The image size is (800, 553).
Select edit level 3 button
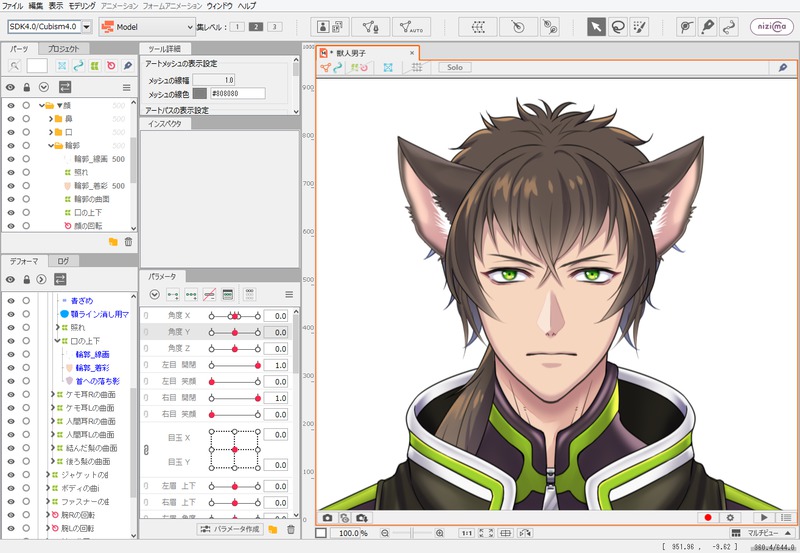point(274,27)
